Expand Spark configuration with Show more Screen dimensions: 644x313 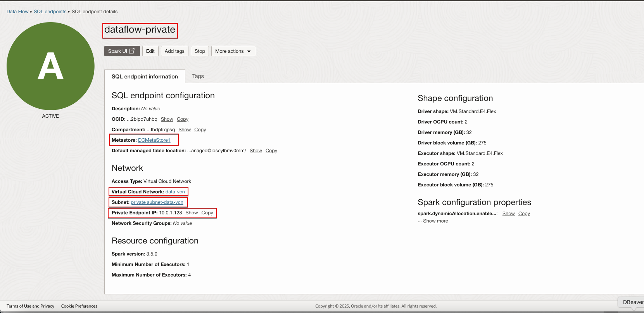tap(435, 221)
